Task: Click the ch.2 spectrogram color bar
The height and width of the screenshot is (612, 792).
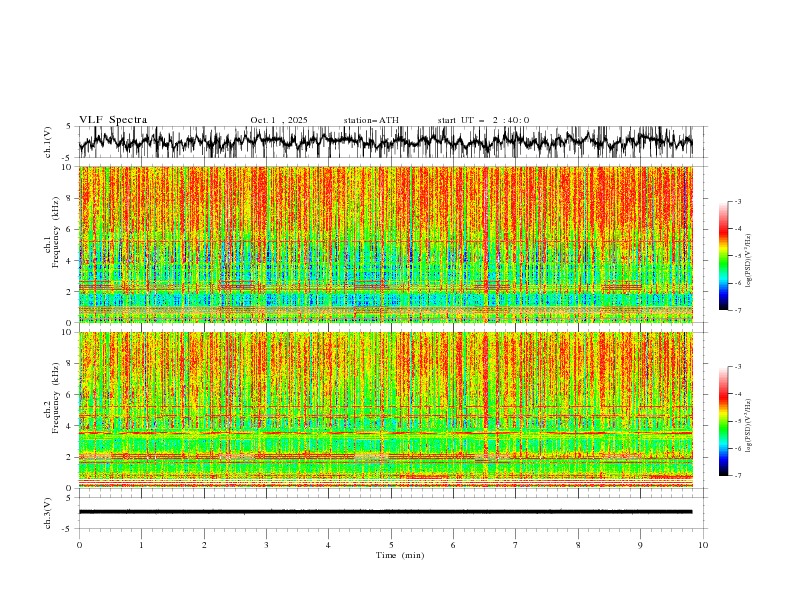Action: 723,421
